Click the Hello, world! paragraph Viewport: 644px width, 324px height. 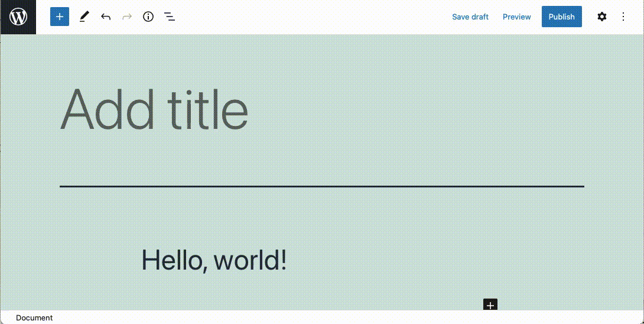[214, 260]
